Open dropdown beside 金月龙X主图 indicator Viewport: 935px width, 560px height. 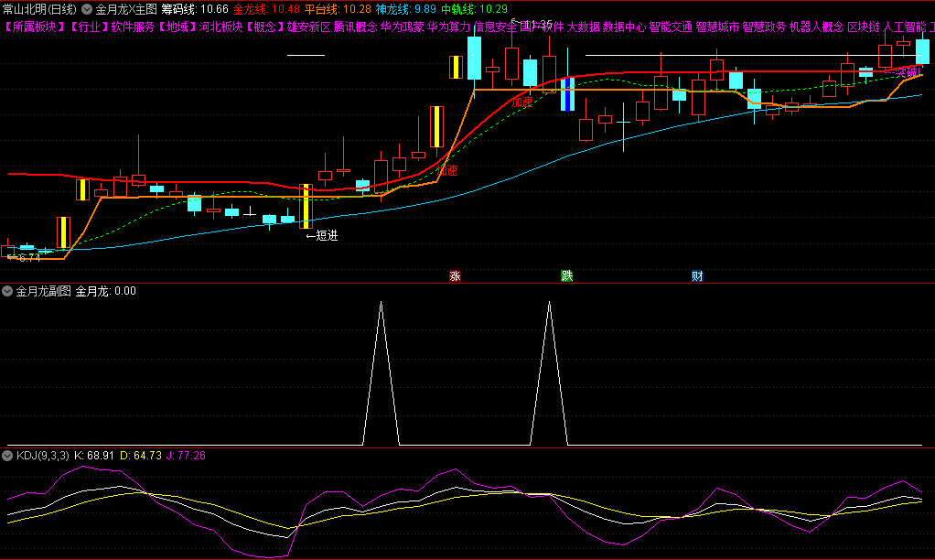pos(87,9)
